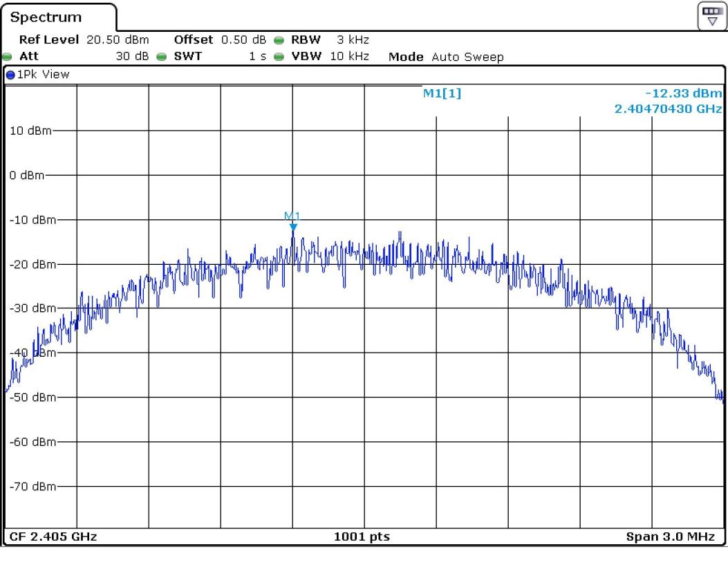Click the green indicator next to SWT
This screenshot has height=567, width=728.
coord(161,57)
